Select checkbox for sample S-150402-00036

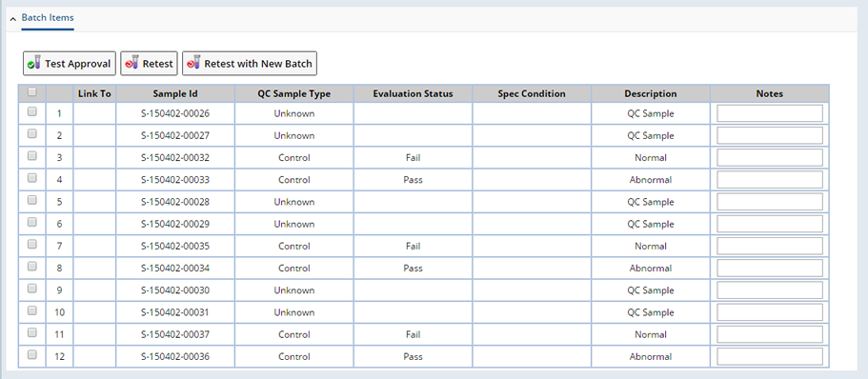point(32,354)
